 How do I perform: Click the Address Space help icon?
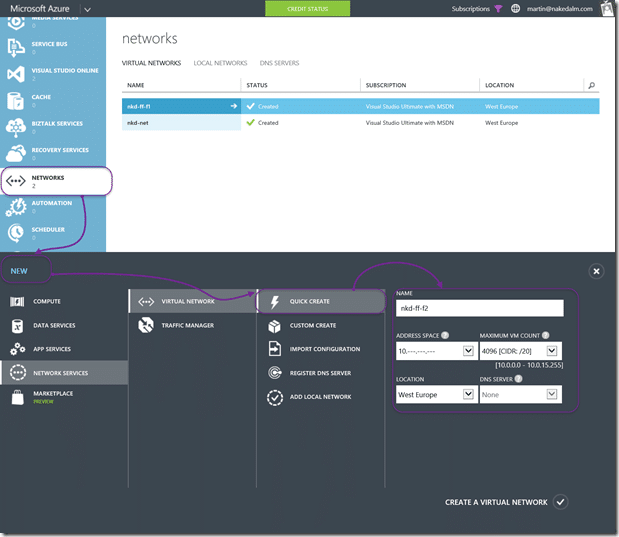[445, 335]
